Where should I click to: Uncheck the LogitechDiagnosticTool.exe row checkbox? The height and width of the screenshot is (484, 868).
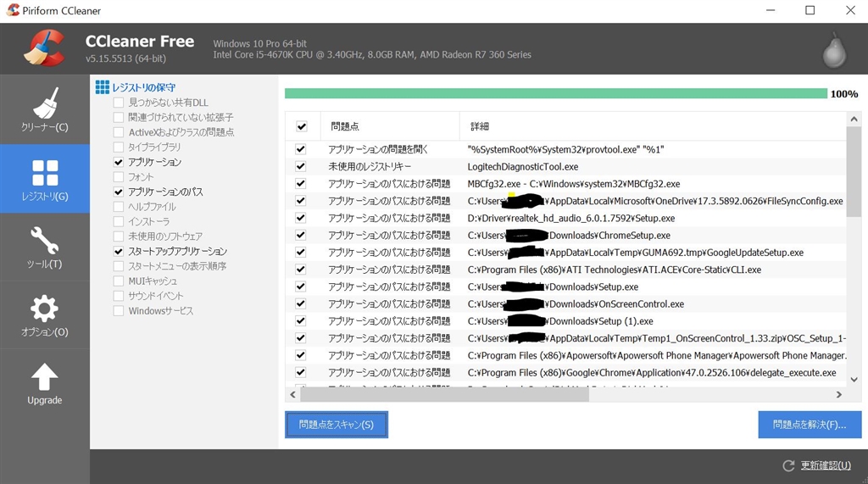301,166
